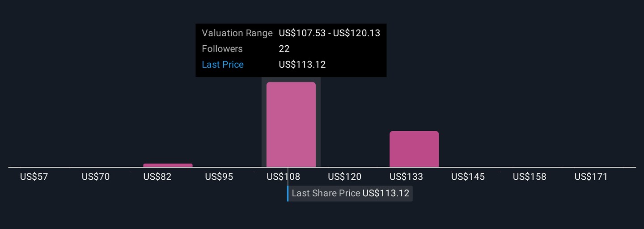Click the Last Share Price label below axis
The image size is (644, 229).
point(326,193)
